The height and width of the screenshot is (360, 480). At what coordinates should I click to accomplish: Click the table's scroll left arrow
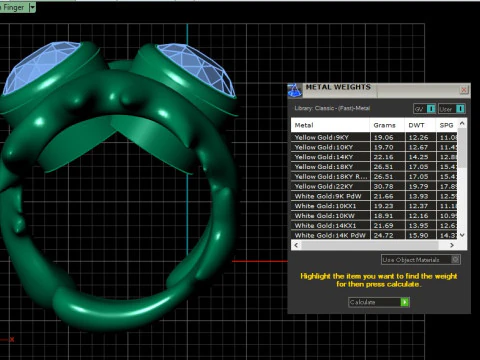coord(296,245)
